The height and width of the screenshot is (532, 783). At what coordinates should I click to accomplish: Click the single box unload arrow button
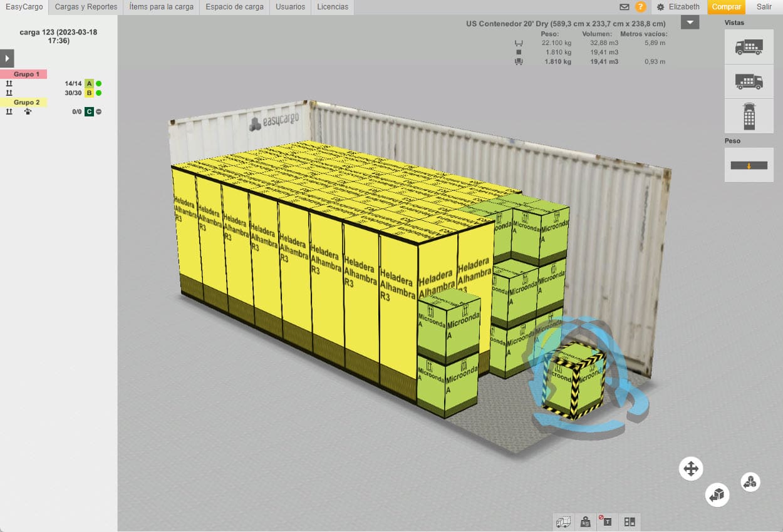717,494
